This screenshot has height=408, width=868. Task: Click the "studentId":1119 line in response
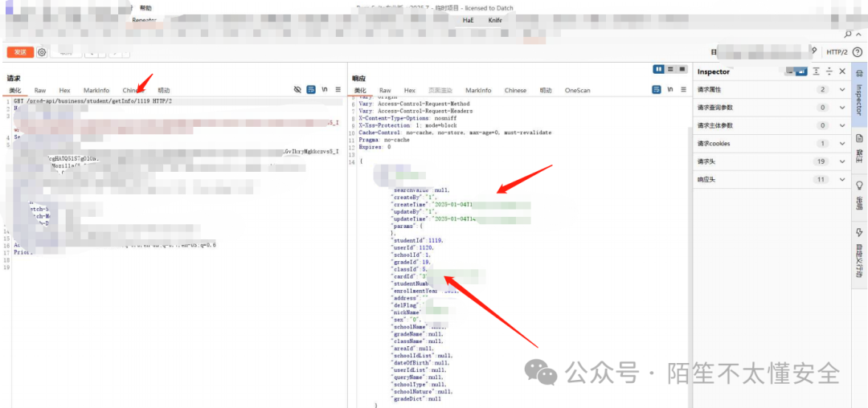tap(418, 240)
